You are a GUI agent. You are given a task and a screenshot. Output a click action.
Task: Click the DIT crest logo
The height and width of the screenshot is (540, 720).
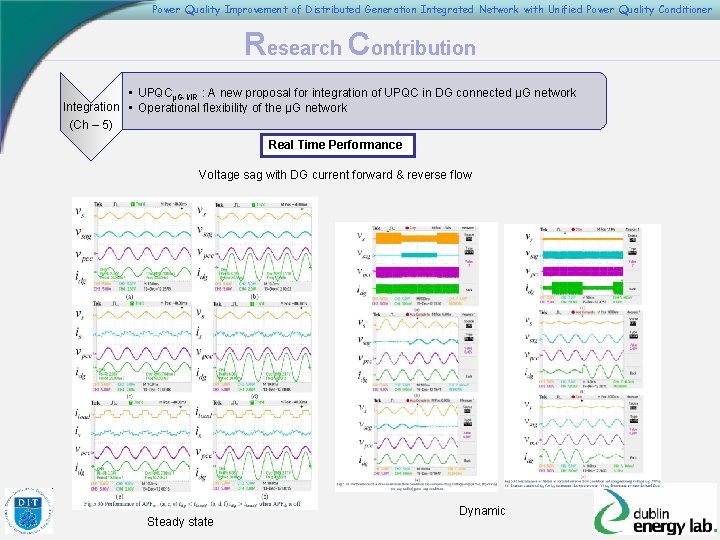(28, 511)
